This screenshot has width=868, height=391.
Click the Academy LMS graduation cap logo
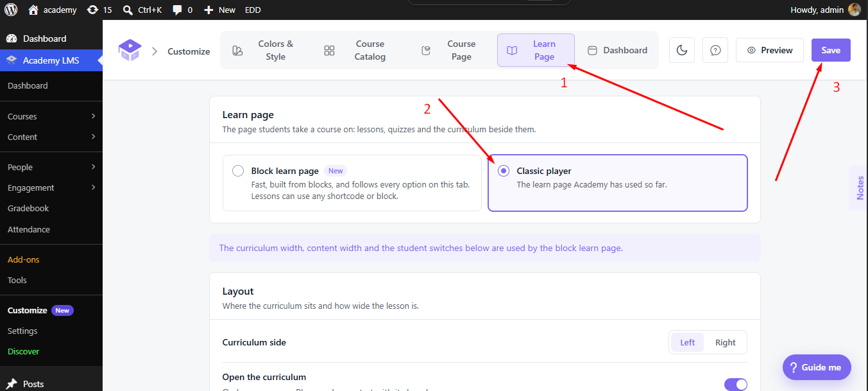[130, 50]
